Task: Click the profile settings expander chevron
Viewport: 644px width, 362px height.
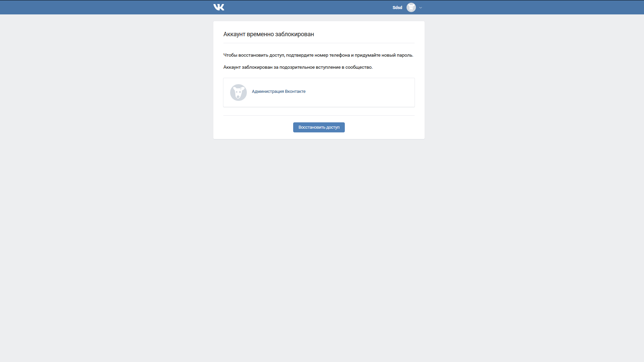Action: tap(420, 7)
